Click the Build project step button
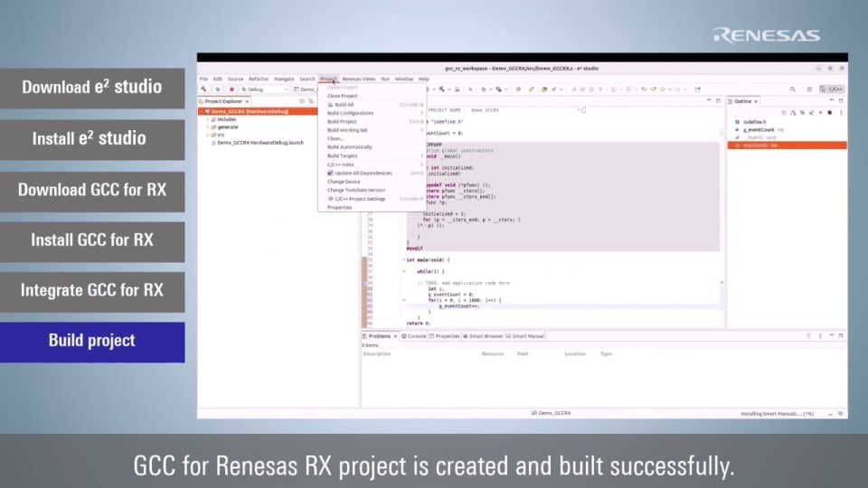The width and height of the screenshot is (868, 488). pyautogui.click(x=92, y=341)
